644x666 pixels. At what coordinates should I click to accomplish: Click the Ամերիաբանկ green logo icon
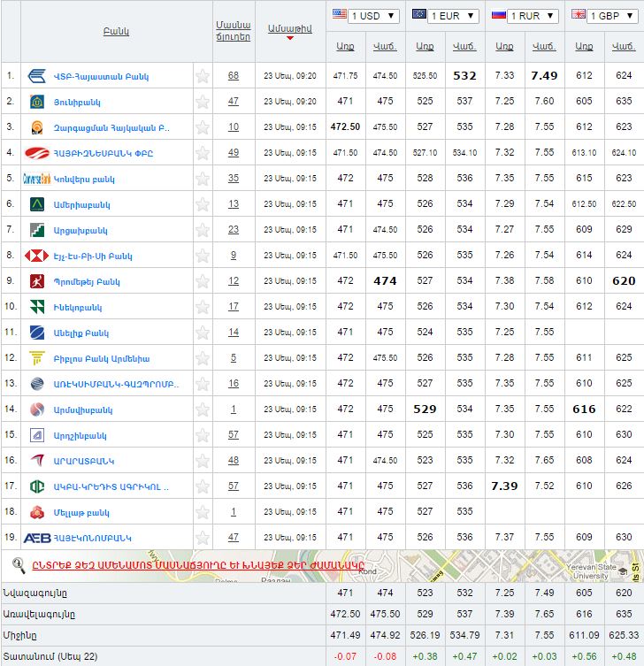(x=38, y=204)
